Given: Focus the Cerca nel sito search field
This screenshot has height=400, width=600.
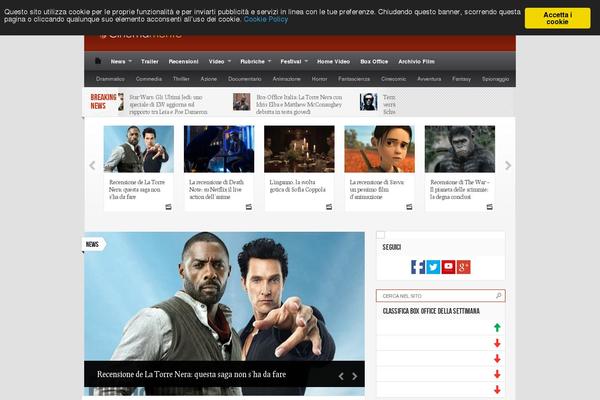Looking at the screenshot, I should (x=440, y=296).
